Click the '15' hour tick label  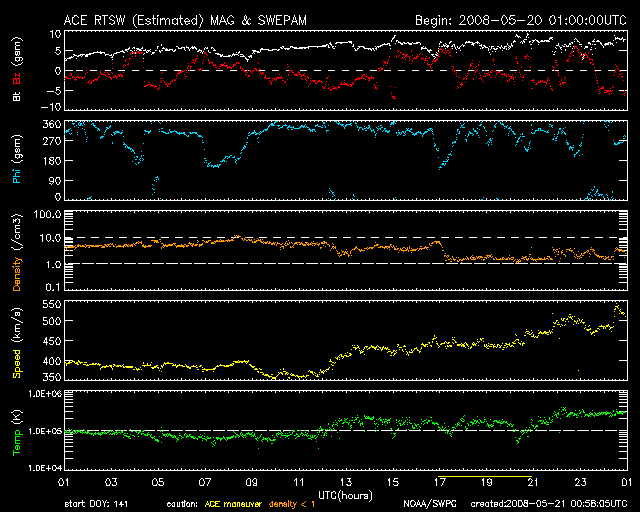coord(393,483)
